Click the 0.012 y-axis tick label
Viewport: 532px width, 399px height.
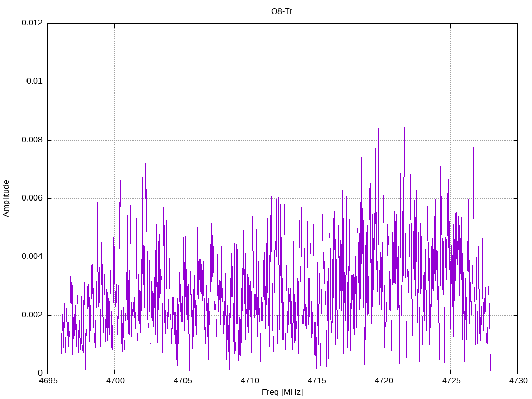pos(32,23)
